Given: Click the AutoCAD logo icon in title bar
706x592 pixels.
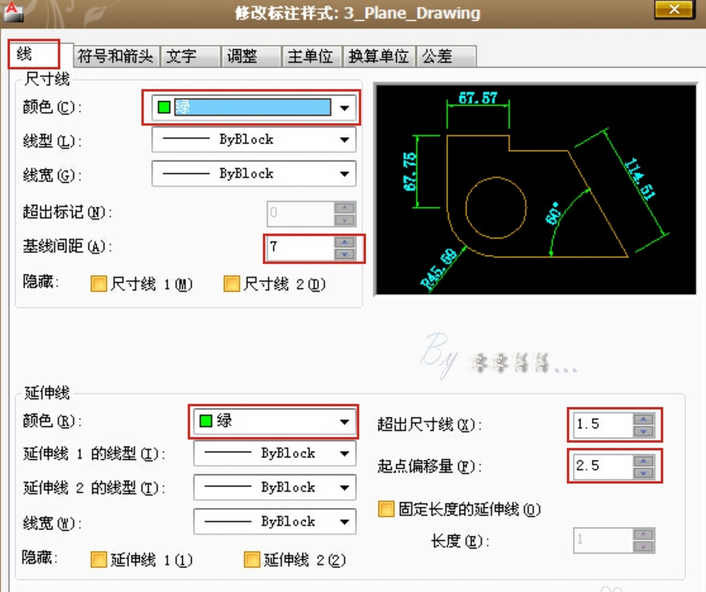Looking at the screenshot, I should pyautogui.click(x=11, y=11).
